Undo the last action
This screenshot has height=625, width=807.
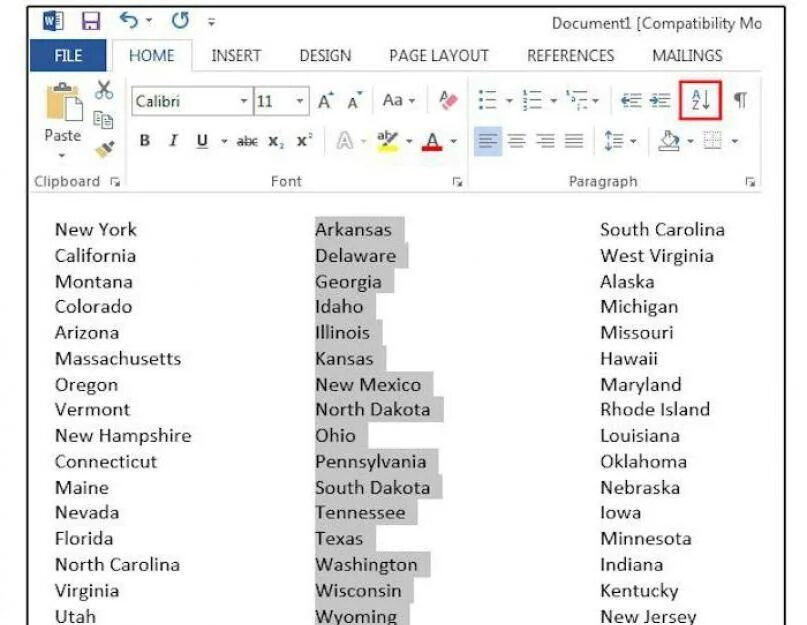tap(129, 21)
